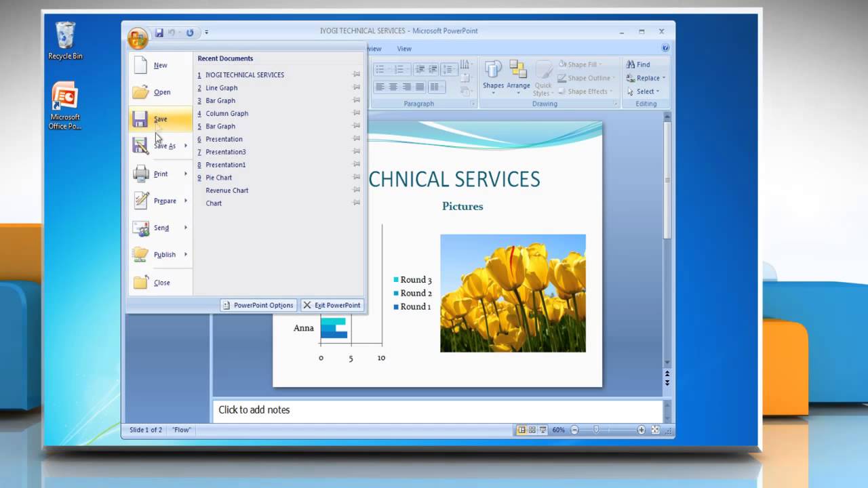Click the line spacing icon
Screen dimensions: 868x488
click(x=449, y=69)
